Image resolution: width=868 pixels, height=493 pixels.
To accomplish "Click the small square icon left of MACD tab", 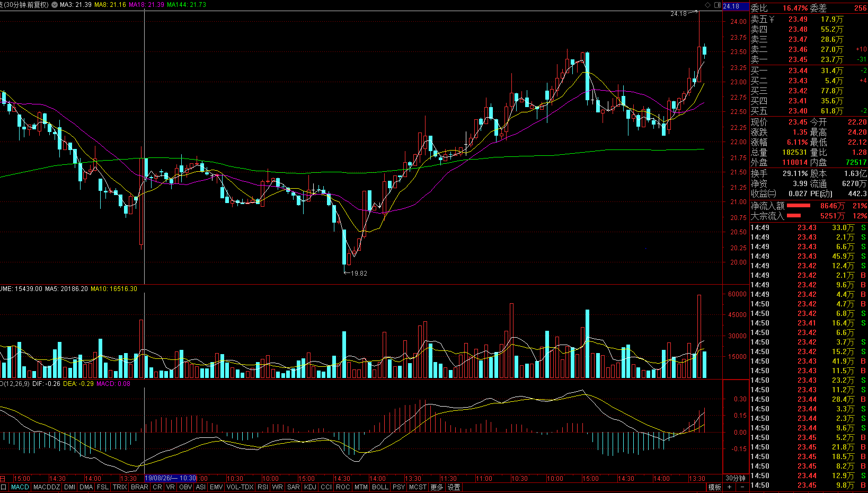I will [x=4, y=487].
